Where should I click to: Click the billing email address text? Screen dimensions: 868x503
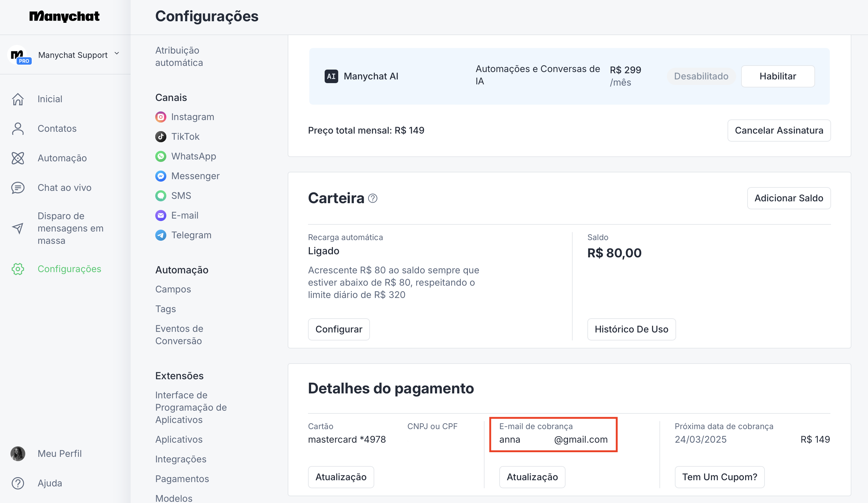click(x=553, y=440)
